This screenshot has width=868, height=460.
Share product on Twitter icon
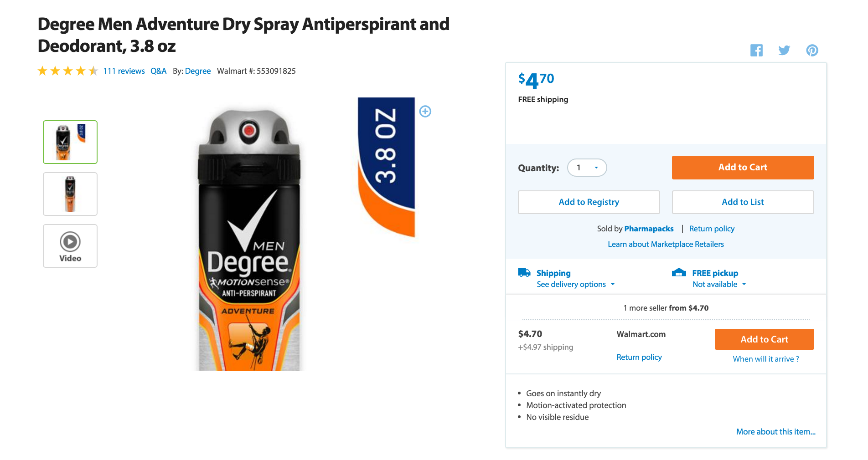tap(784, 50)
